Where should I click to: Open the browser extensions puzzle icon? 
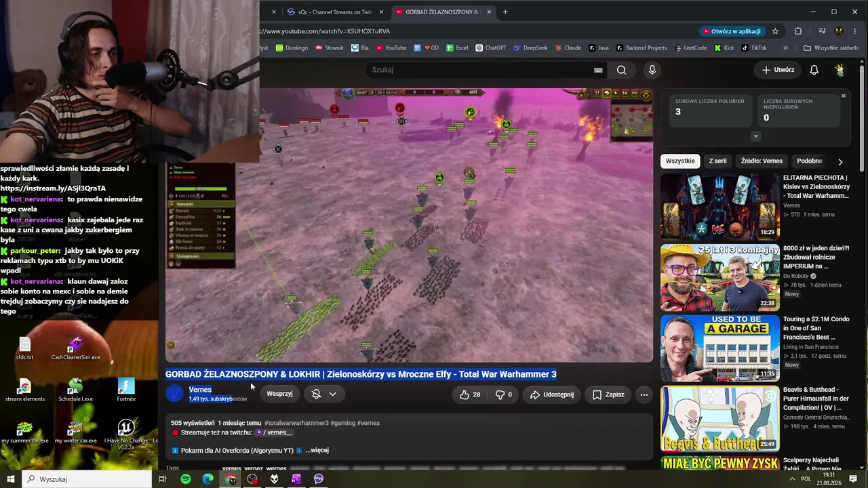coord(798,31)
